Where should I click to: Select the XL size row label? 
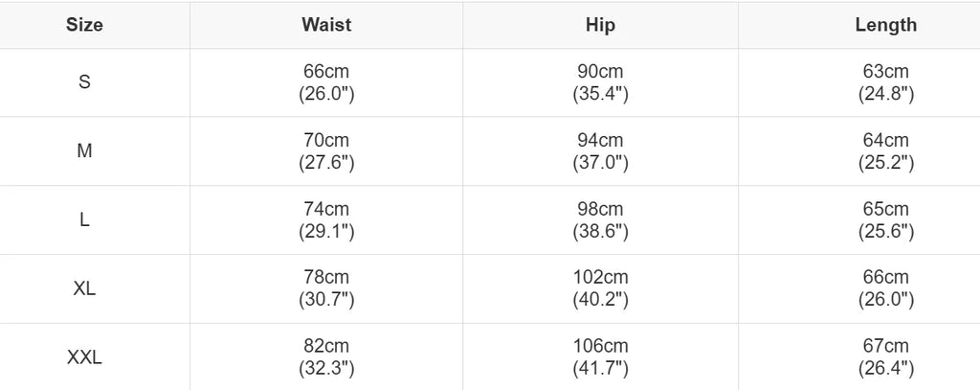(x=84, y=288)
